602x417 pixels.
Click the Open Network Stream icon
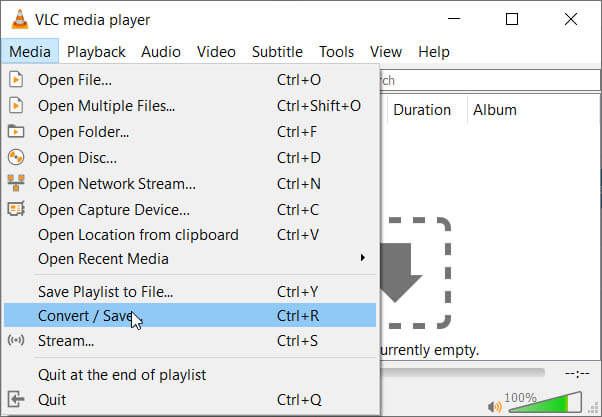(x=16, y=183)
